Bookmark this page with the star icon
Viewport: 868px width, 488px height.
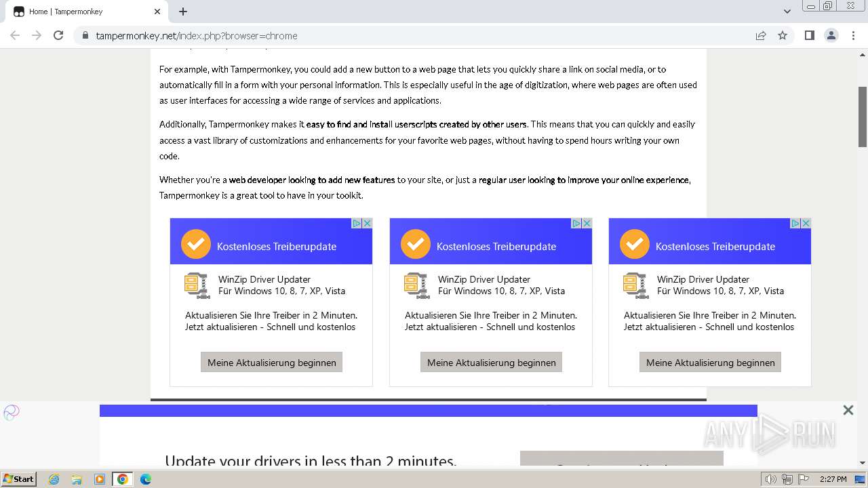(x=783, y=35)
